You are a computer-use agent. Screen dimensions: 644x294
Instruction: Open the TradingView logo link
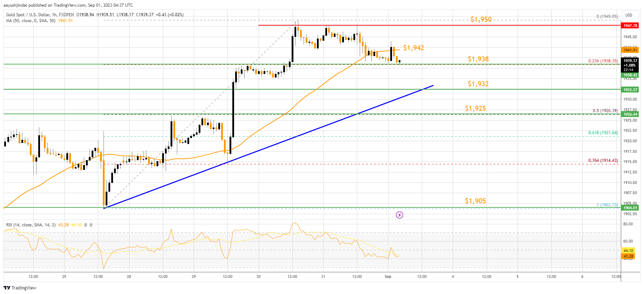tap(20, 288)
